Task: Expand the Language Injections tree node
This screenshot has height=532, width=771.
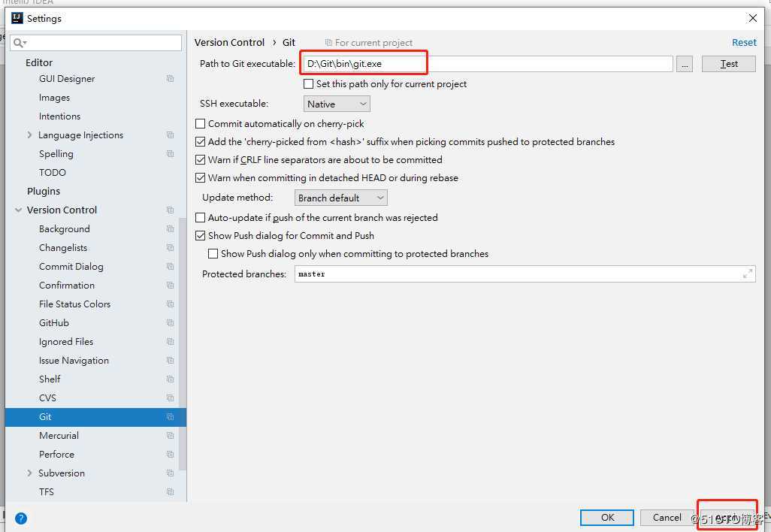Action: point(29,135)
